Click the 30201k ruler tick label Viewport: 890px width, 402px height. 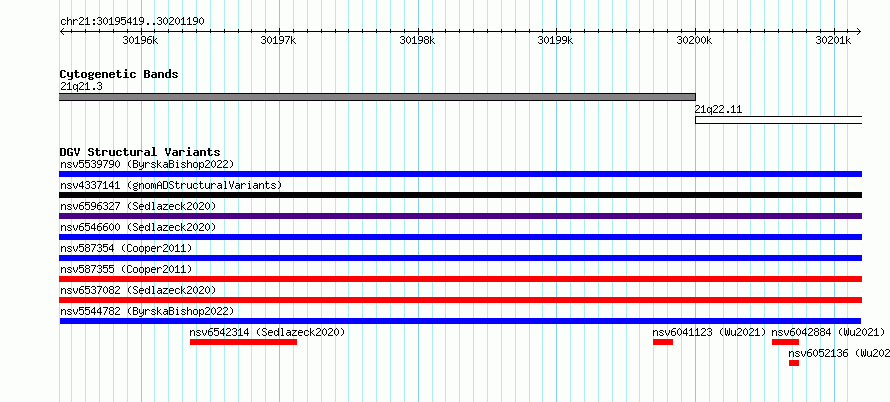833,40
